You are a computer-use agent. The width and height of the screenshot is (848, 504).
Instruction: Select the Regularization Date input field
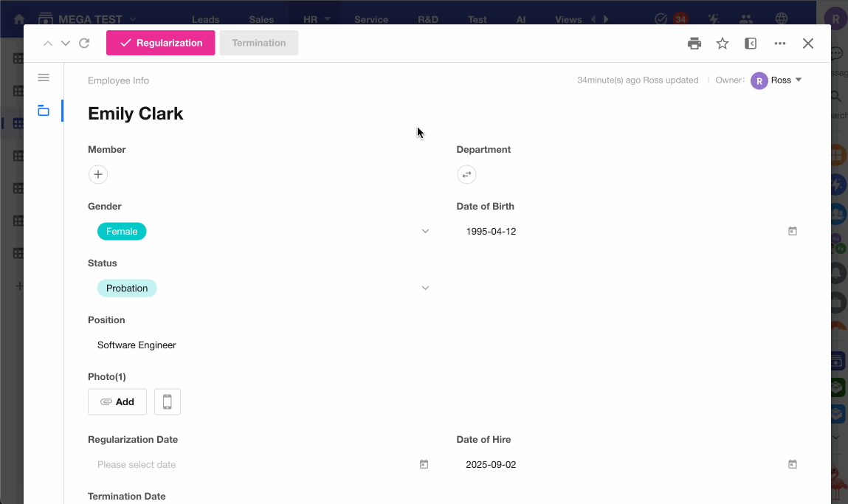[x=259, y=465]
